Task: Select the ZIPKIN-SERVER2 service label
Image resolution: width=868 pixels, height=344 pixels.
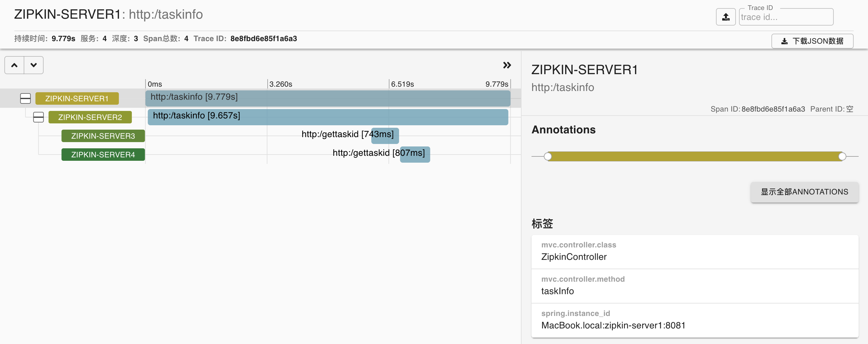Action: (x=90, y=117)
